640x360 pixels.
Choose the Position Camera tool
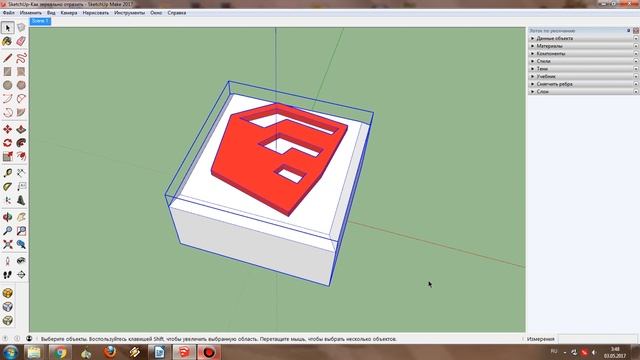[7, 261]
